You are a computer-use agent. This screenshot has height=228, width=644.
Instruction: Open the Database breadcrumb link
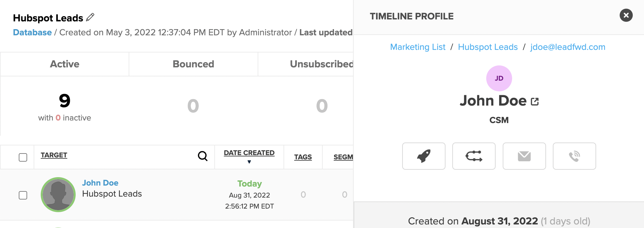[32, 32]
